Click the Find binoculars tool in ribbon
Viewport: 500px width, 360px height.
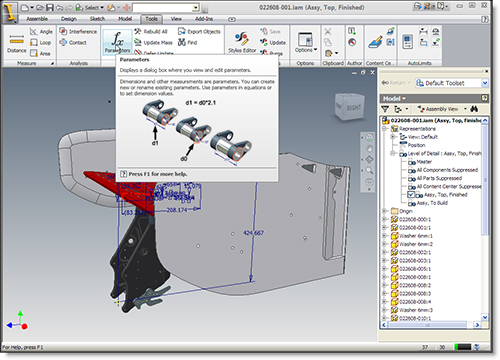pyautogui.click(x=187, y=43)
